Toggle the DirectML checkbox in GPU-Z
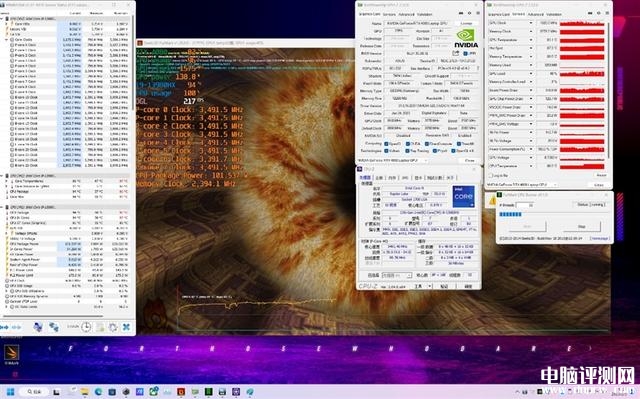Image resolution: width=640 pixels, height=399 pixels. (x=459, y=144)
